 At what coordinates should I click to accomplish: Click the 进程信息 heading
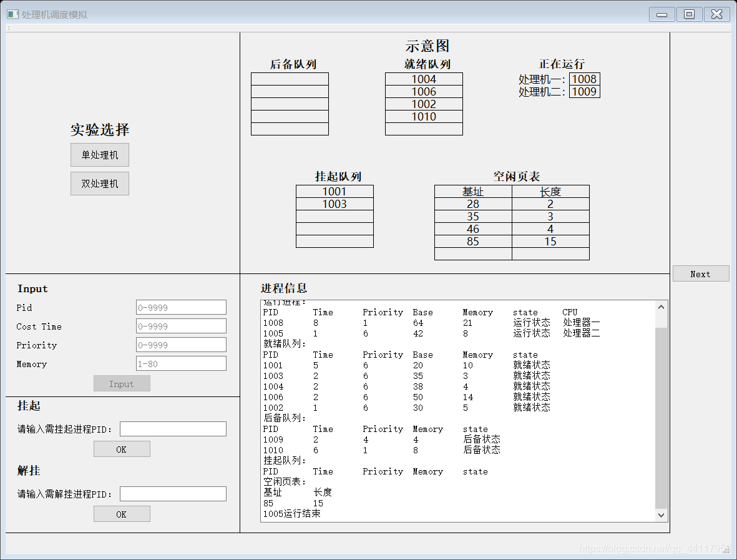284,288
